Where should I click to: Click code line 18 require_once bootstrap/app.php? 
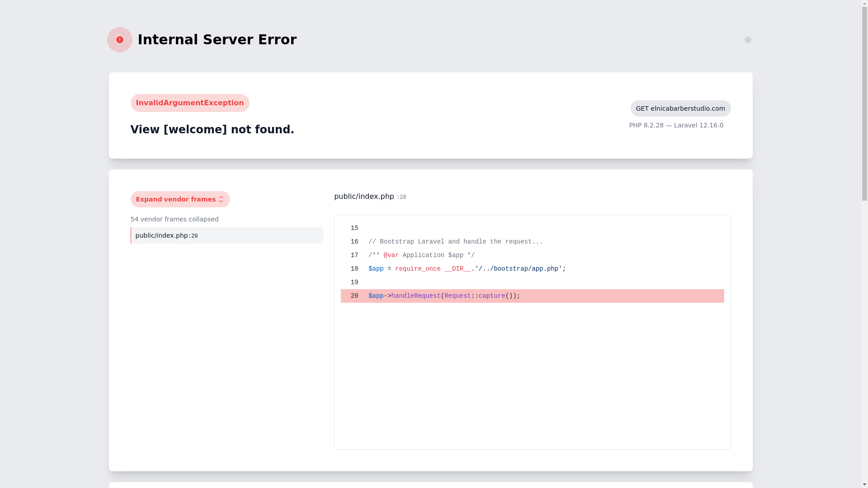pyautogui.click(x=532, y=269)
